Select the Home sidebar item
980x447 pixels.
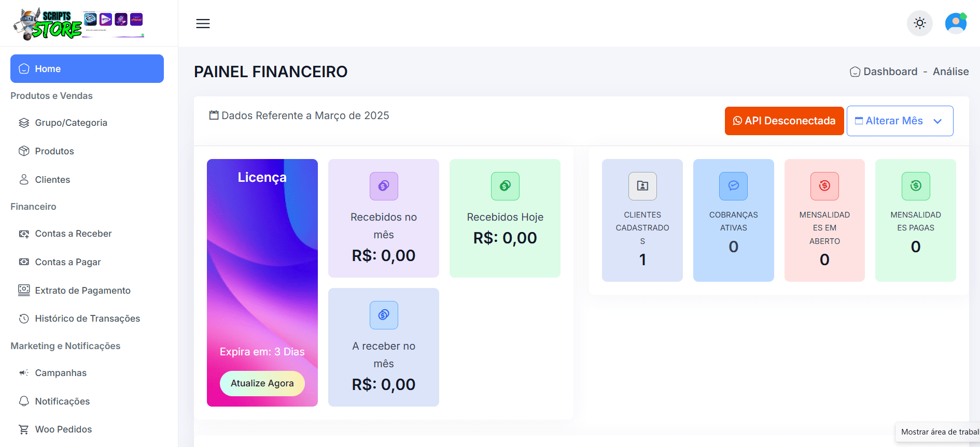[x=87, y=68]
